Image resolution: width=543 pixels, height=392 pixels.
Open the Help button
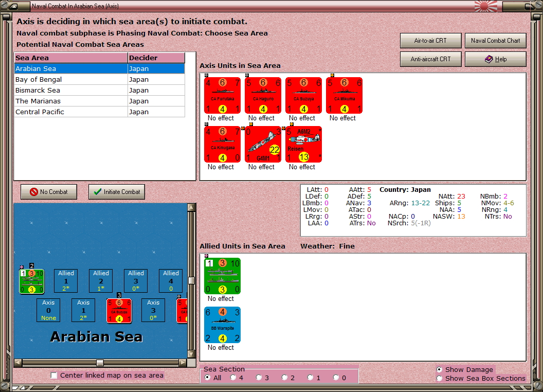click(x=495, y=59)
